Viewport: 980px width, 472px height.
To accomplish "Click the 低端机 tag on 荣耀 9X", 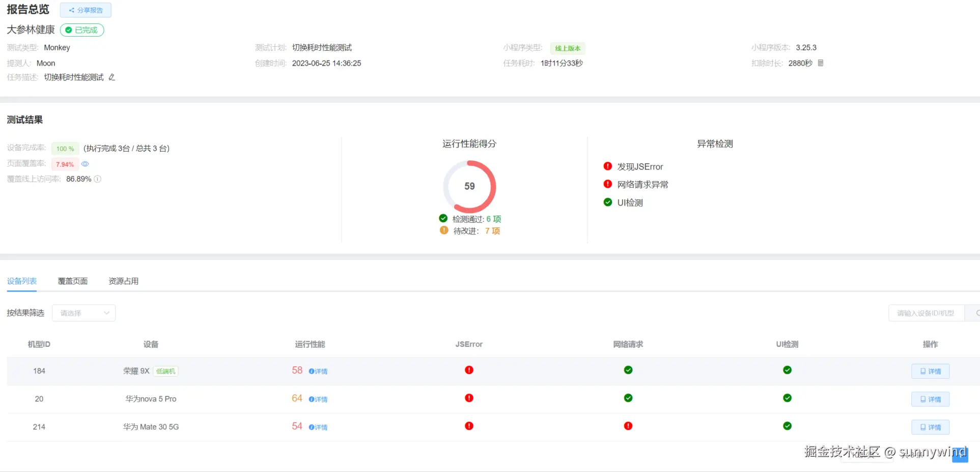I will pos(165,371).
